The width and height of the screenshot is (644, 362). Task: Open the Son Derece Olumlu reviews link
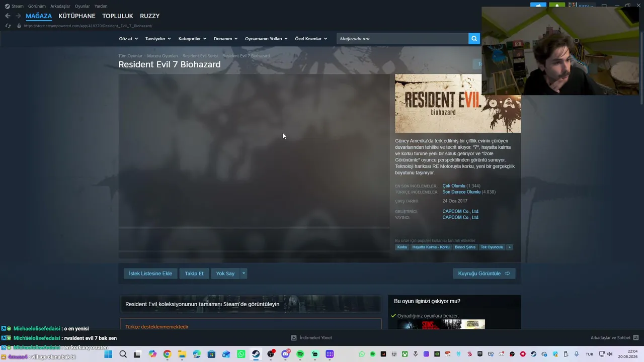click(461, 192)
